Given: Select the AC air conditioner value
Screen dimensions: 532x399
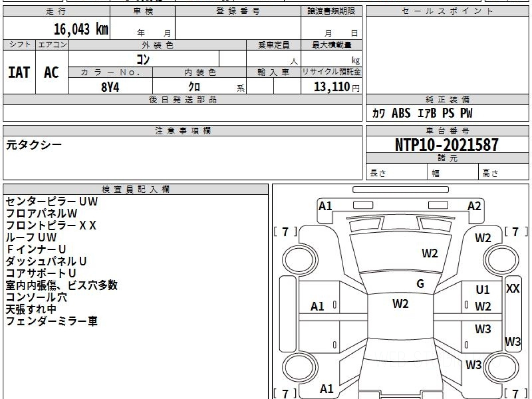Looking at the screenshot, I should click(51, 72).
